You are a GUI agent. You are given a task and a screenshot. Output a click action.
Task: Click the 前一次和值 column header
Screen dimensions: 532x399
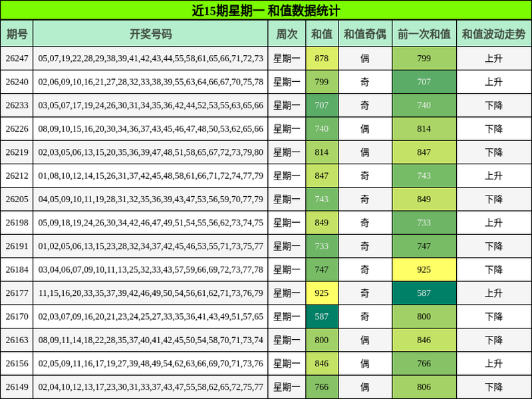[424, 34]
